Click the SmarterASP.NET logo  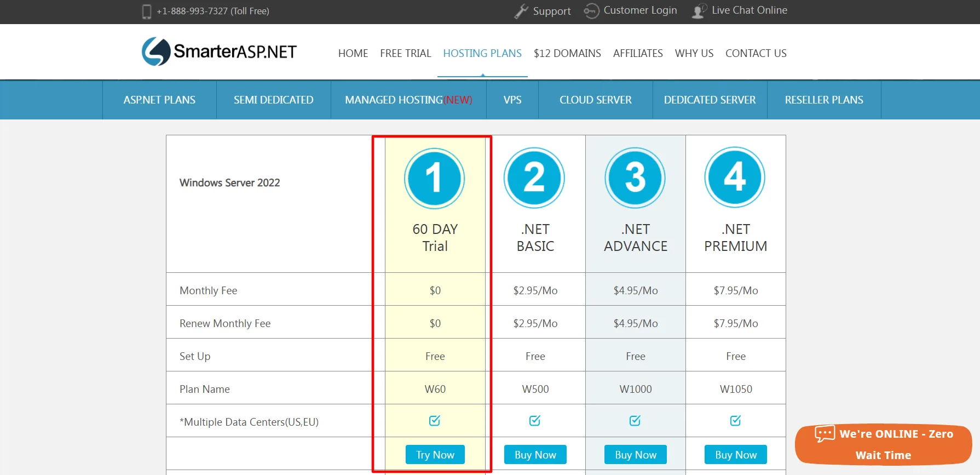(219, 51)
